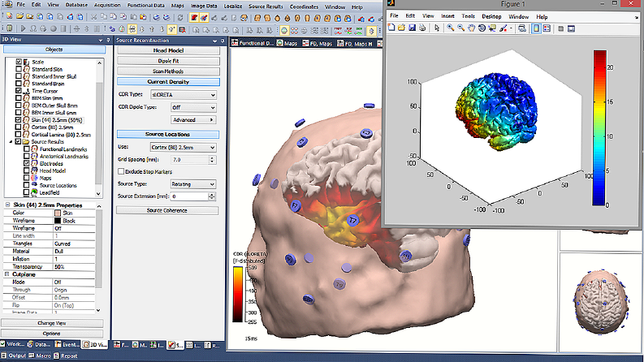Select Zoom Out tool in Figure 1
644x362 pixels.
[460, 28]
